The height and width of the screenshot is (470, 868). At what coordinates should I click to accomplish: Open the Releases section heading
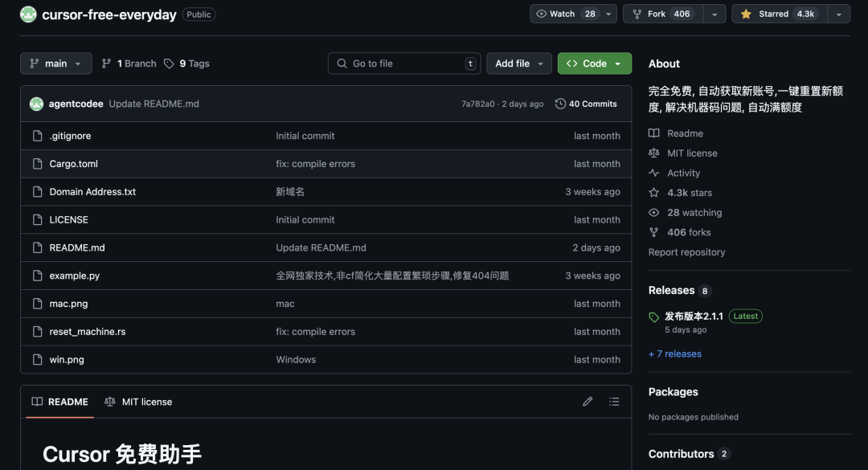point(671,290)
